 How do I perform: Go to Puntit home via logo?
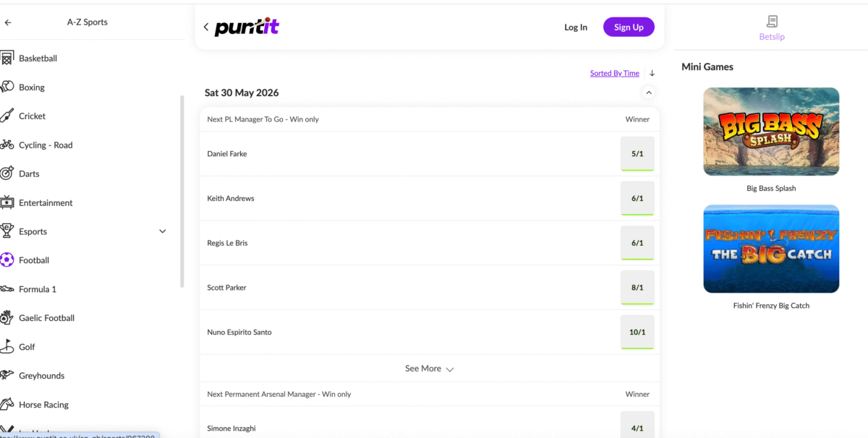coord(247,27)
